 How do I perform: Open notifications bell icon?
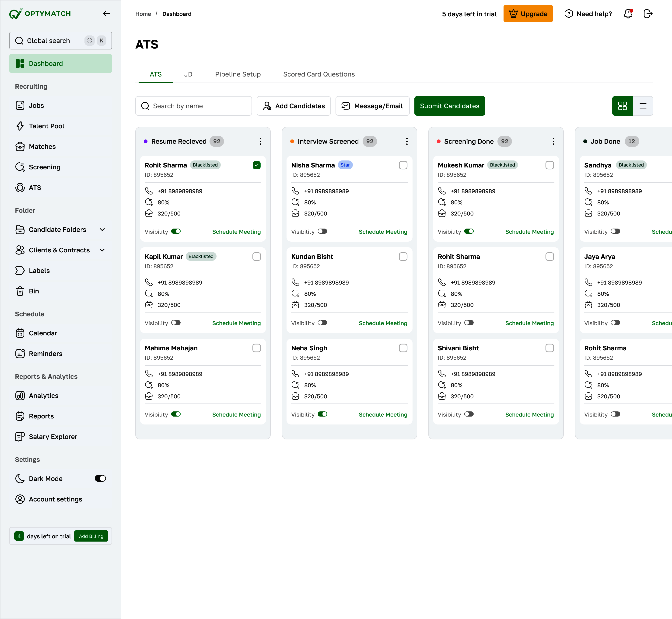[628, 14]
